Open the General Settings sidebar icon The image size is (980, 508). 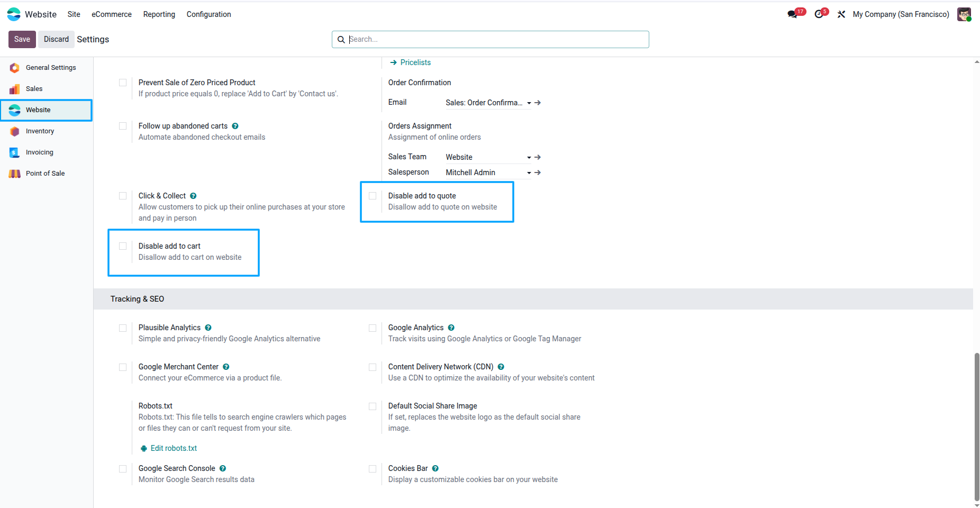[x=14, y=67]
